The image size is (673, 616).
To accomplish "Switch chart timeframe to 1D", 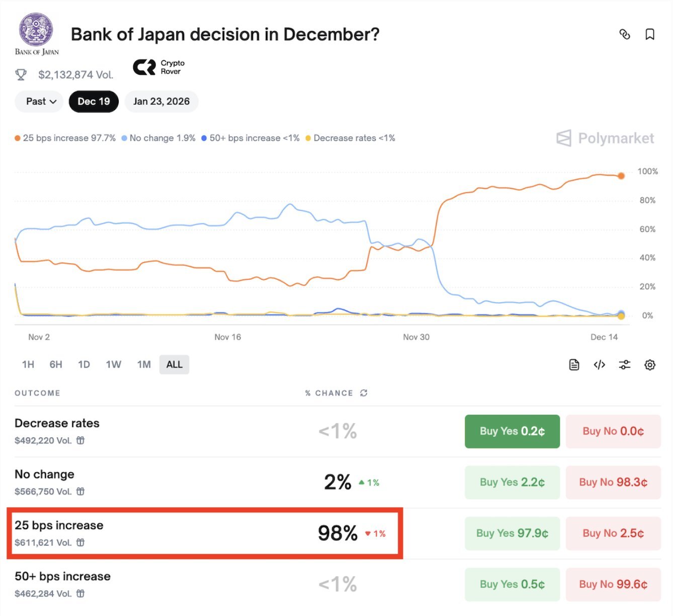I will [83, 364].
